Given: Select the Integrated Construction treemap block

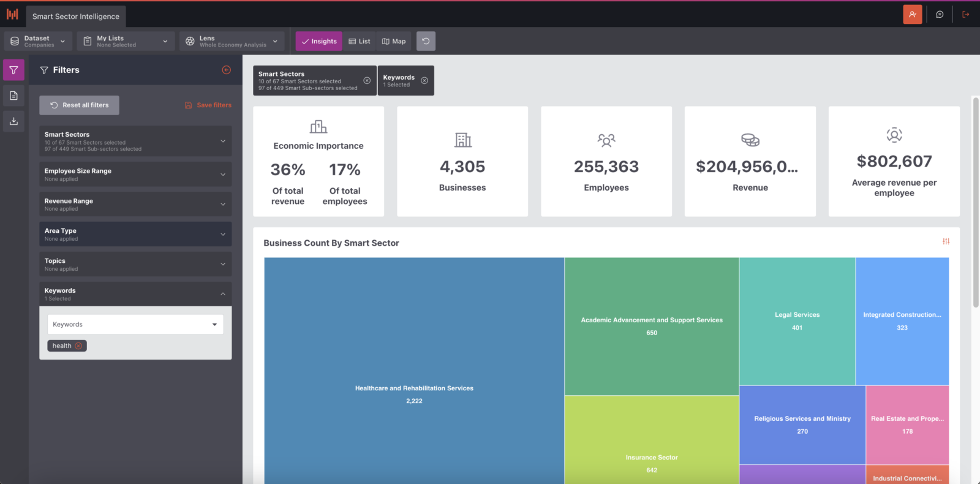Looking at the screenshot, I should coord(902,321).
